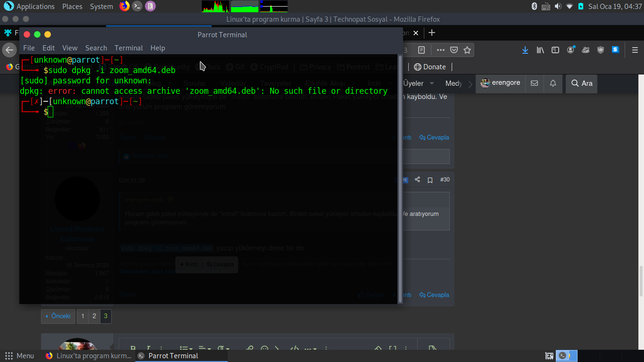Viewport: 644px width, 362px height.
Task: Open the terminal Edit menu
Action: [49, 48]
